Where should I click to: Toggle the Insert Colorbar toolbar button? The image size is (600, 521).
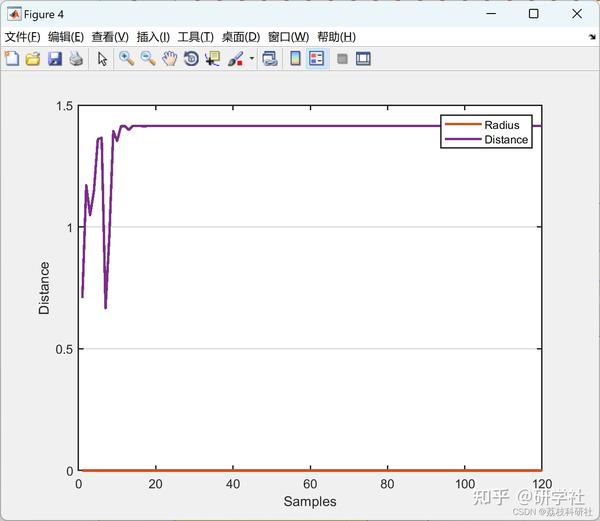295,59
